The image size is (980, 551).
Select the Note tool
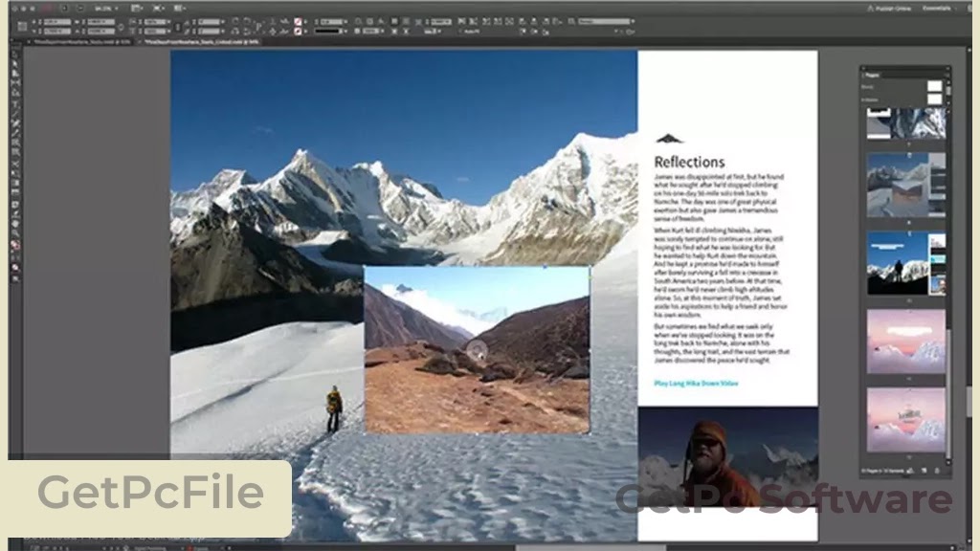15,205
